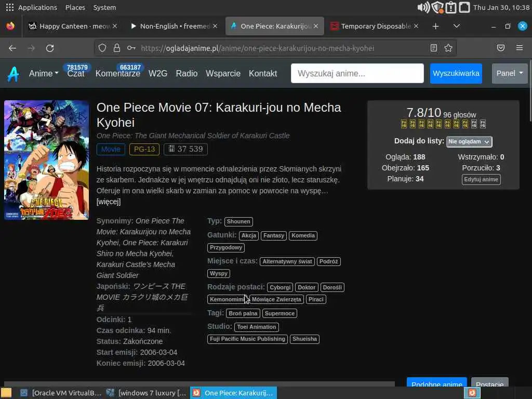Expand the Panel dropdown button

510,73
